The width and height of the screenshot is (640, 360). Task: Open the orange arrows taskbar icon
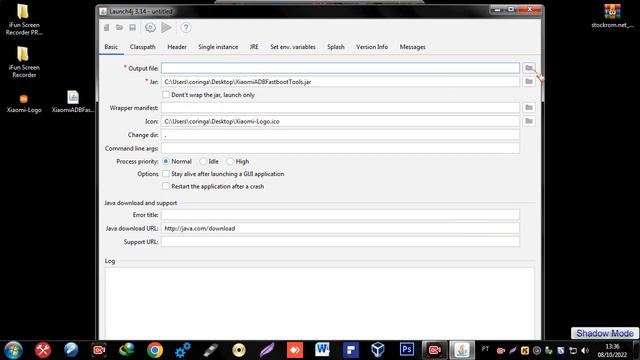click(x=295, y=350)
